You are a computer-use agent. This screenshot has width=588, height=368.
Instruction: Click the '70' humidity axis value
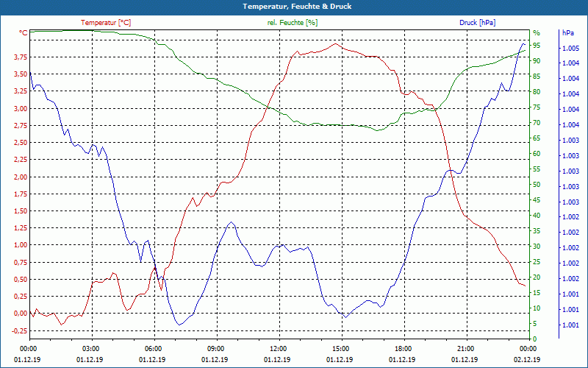click(x=537, y=123)
